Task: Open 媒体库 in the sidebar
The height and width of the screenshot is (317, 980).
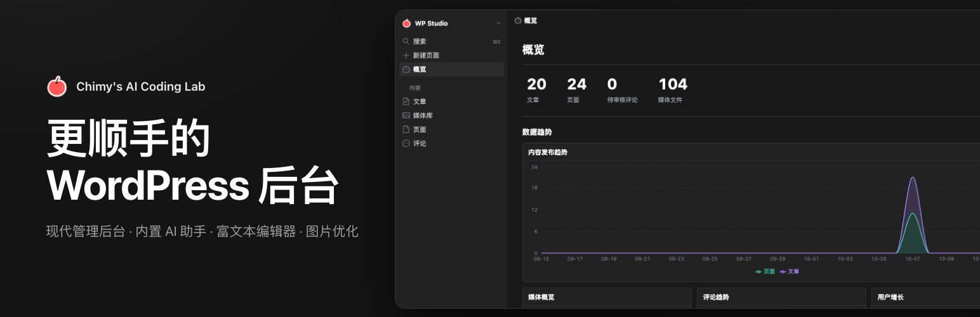Action: pyautogui.click(x=451, y=115)
